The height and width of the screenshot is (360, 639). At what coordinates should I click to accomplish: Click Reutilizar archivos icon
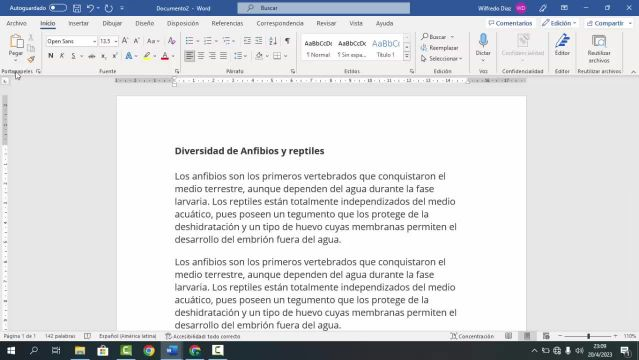pyautogui.click(x=599, y=41)
